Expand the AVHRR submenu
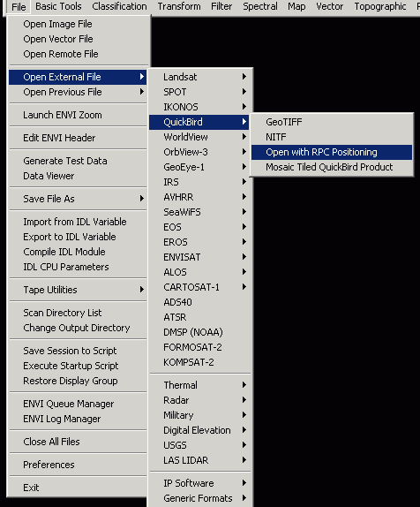 coord(199,197)
